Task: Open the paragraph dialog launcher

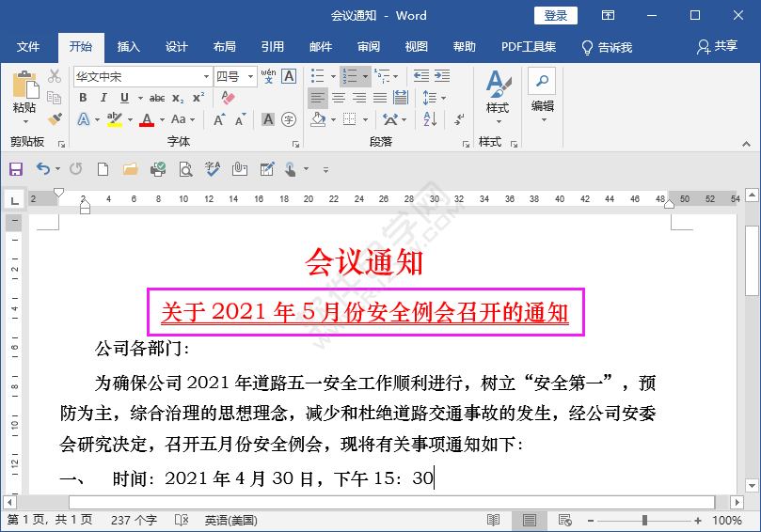Action: tap(466, 144)
